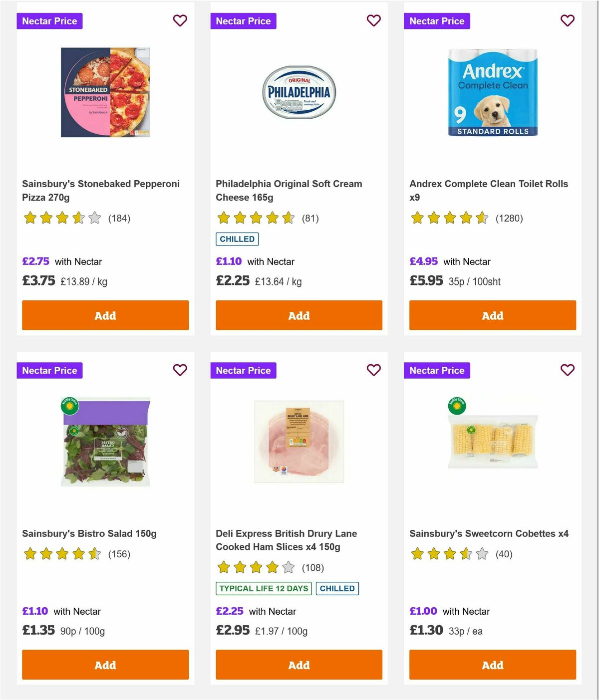
Task: Click the heart icon on Philadelphia Cream Cheese
Action: pos(373,20)
